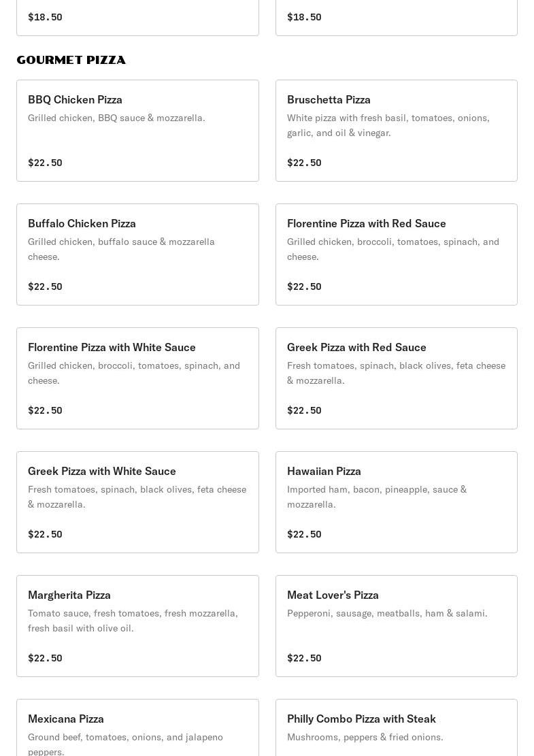
Task: Click the $22.50 price under Bruschetta Pizza
Action: tap(304, 163)
